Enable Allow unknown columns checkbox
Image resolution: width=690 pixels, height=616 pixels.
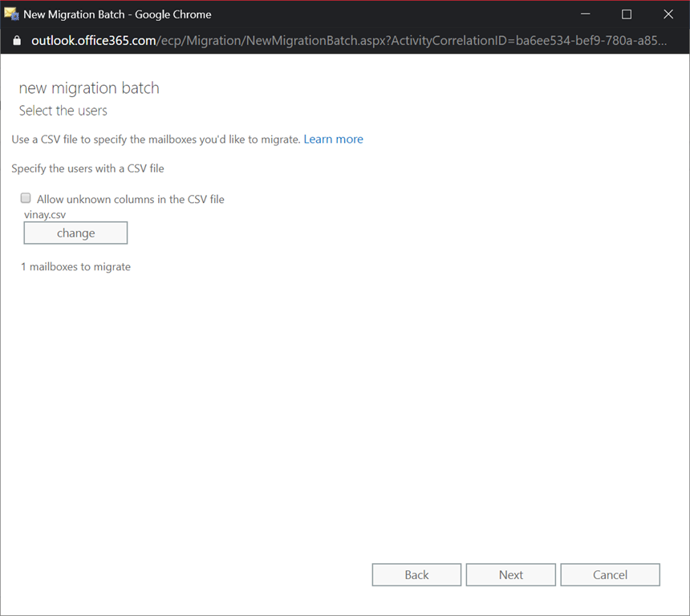(26, 198)
